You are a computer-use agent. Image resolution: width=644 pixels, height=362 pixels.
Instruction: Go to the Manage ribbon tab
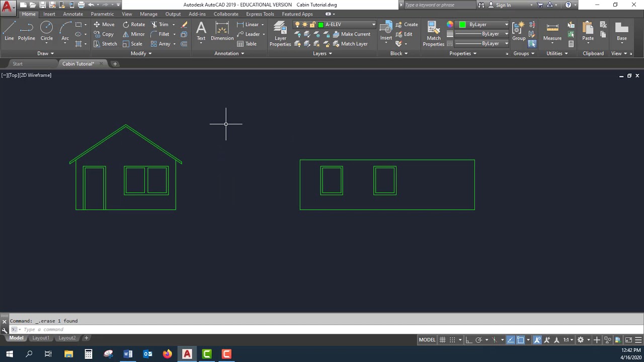point(148,14)
